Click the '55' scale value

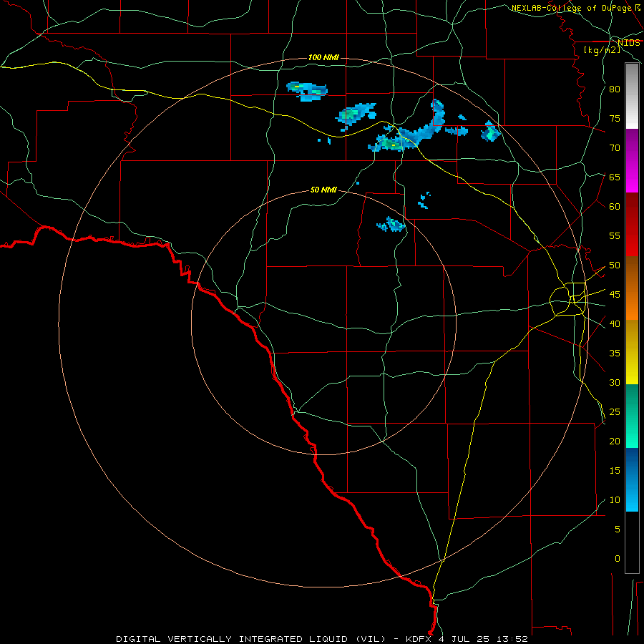click(x=615, y=236)
